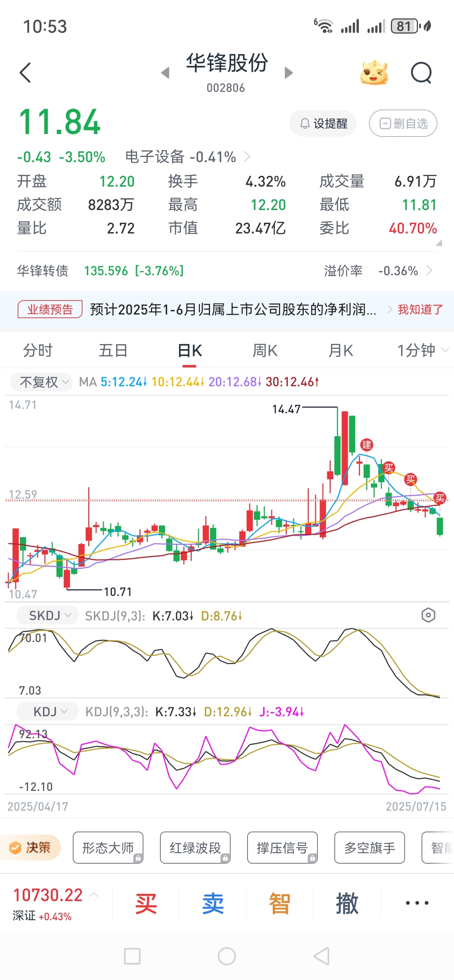
Task: Tap the MA30 12.46 value
Action: click(x=292, y=382)
